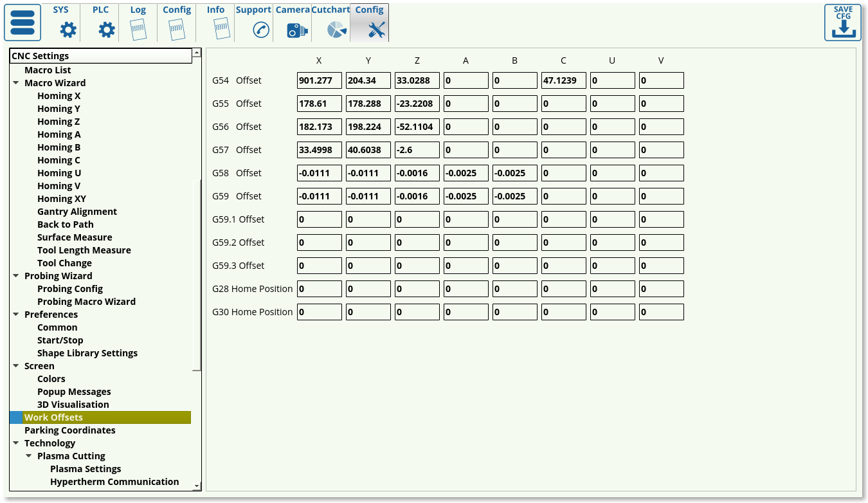This screenshot has width=868, height=503.
Task: Open the Cutchart pie icon
Action: (336, 30)
